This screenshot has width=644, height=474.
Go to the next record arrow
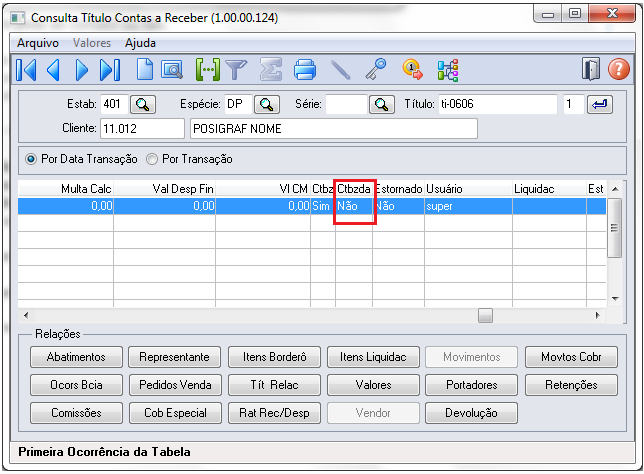[82, 69]
